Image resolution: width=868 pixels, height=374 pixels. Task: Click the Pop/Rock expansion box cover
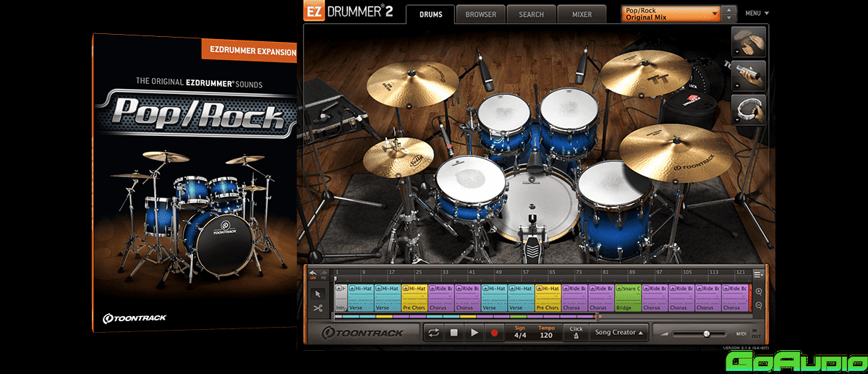(x=194, y=183)
